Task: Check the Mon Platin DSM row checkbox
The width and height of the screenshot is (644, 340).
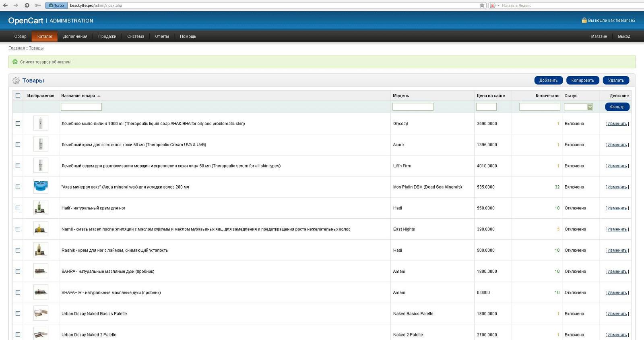Action: point(18,187)
